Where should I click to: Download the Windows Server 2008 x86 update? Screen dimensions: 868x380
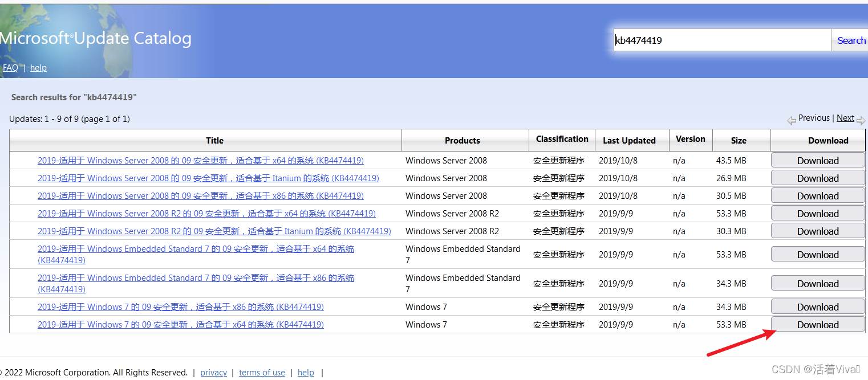pos(818,196)
